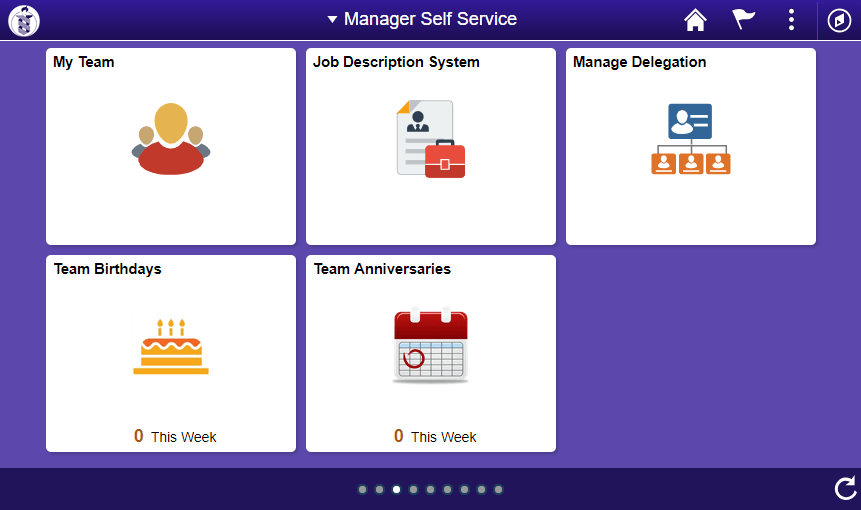Jump to the sixth homepage dot

click(448, 489)
